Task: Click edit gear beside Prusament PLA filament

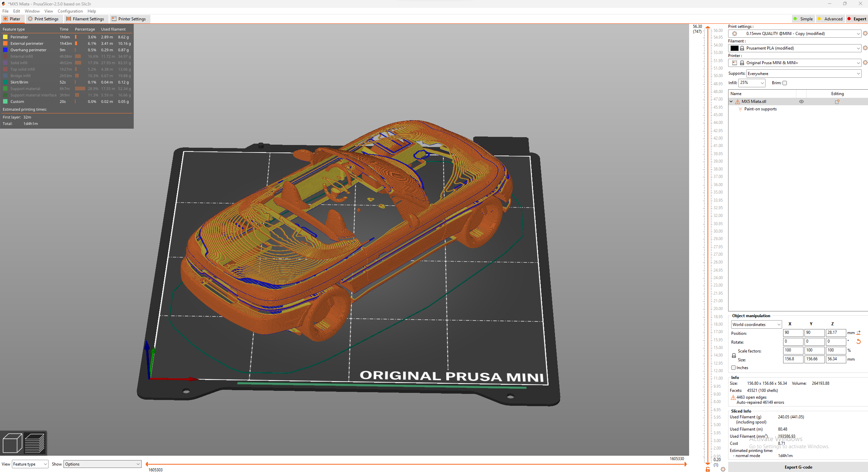Action: pos(865,48)
